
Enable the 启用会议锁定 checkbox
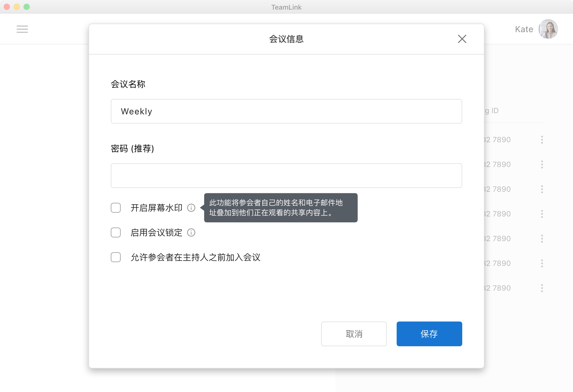click(x=115, y=232)
